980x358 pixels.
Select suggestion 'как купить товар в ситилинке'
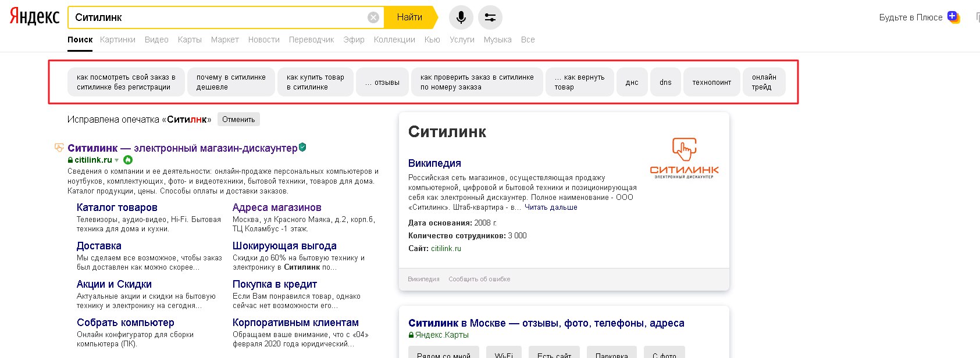315,82
